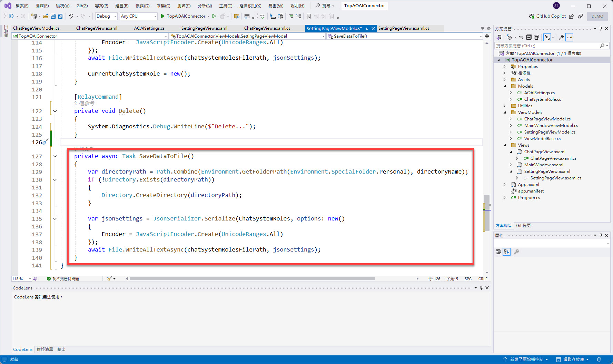613x364 pixels.
Task: Toggle Show All Files in Solution Explorer
Action: click(536, 37)
